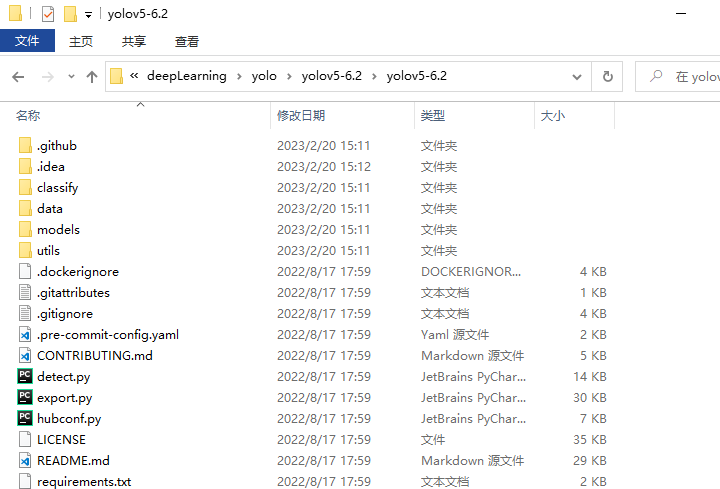Click the classify folder icon

click(25, 187)
